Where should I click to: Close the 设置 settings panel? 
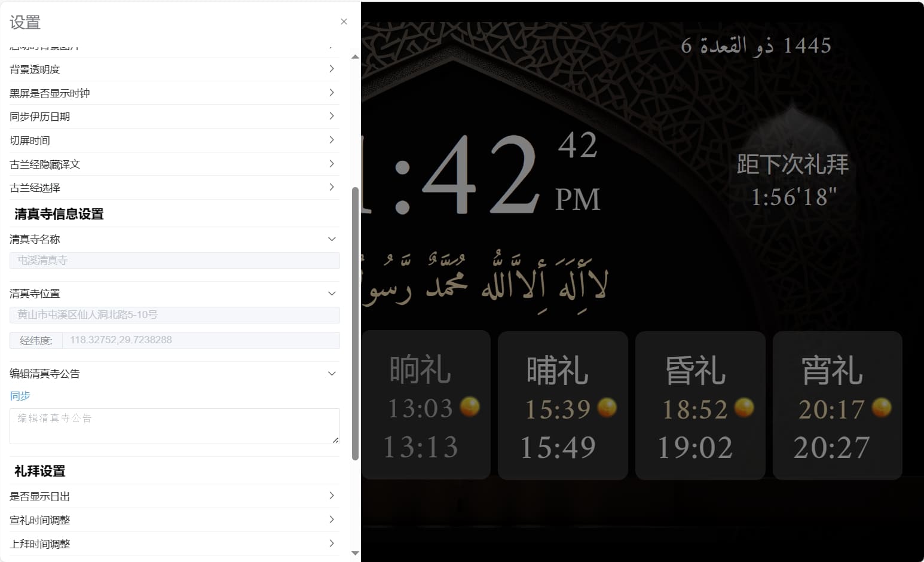[x=344, y=22]
